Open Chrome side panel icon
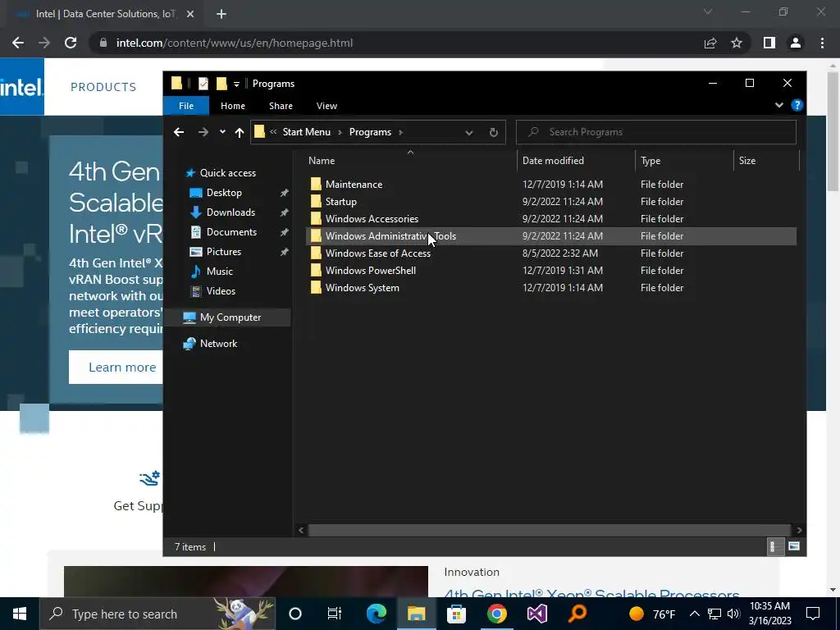This screenshot has height=630, width=840. click(x=769, y=43)
